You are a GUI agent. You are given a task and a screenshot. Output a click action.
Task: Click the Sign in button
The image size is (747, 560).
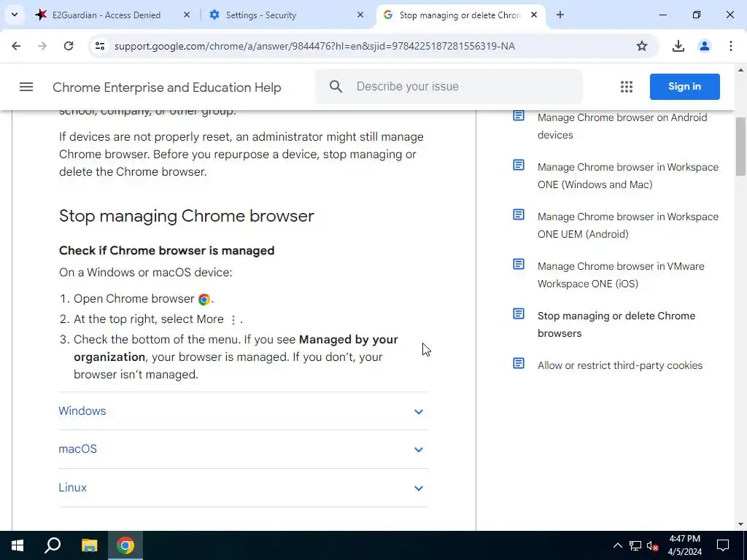(x=684, y=87)
